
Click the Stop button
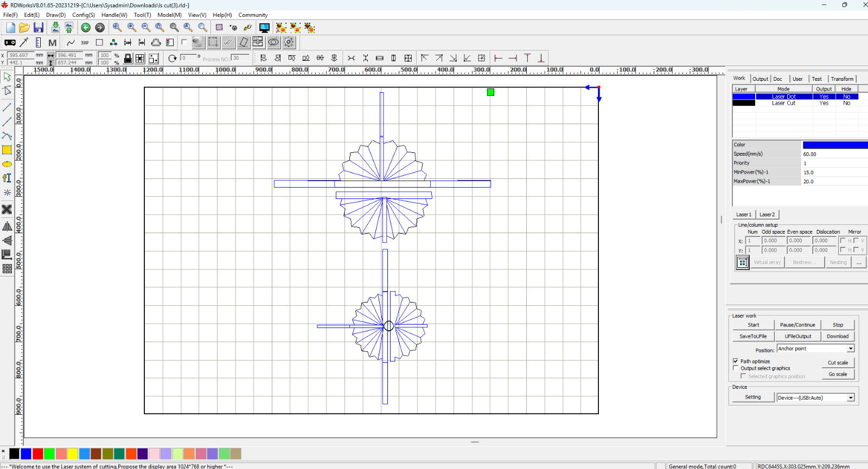tap(838, 325)
